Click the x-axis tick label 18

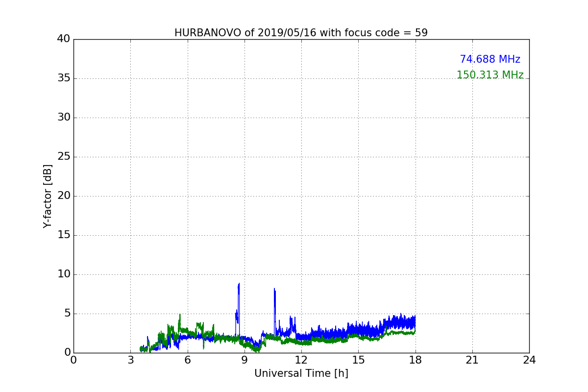[x=416, y=360]
